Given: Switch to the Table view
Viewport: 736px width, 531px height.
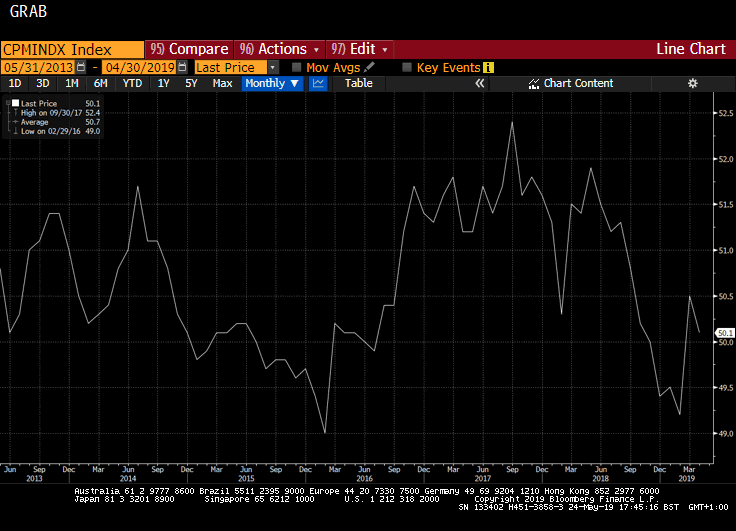Looking at the screenshot, I should [359, 84].
